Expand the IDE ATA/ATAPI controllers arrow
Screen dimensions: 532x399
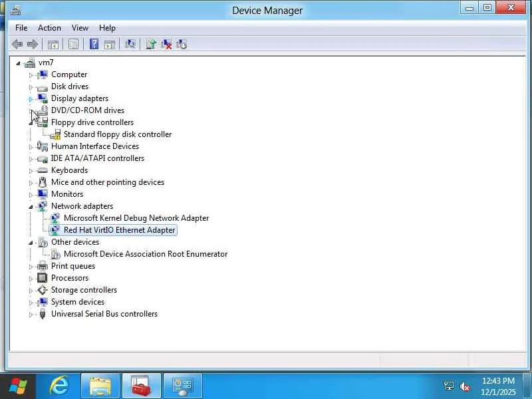point(31,159)
